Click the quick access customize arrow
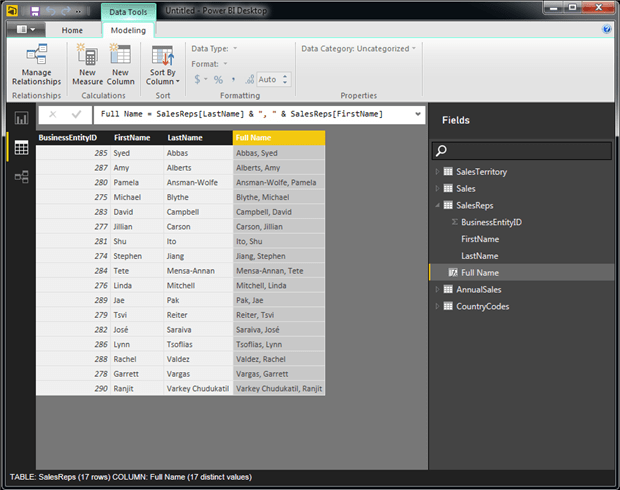 (78, 11)
